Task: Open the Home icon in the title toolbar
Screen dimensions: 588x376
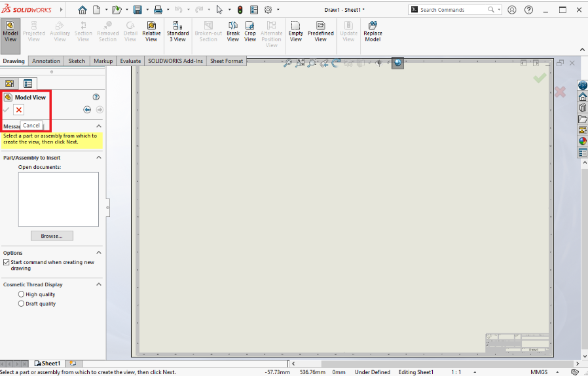Action: pos(82,10)
